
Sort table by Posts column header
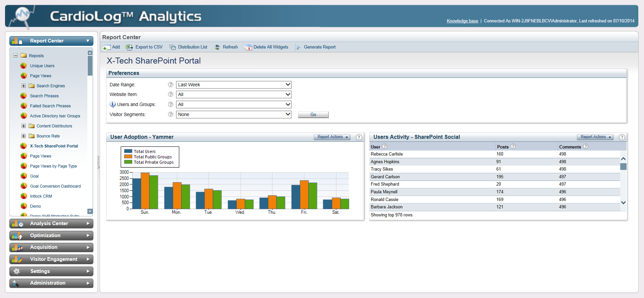pos(503,147)
